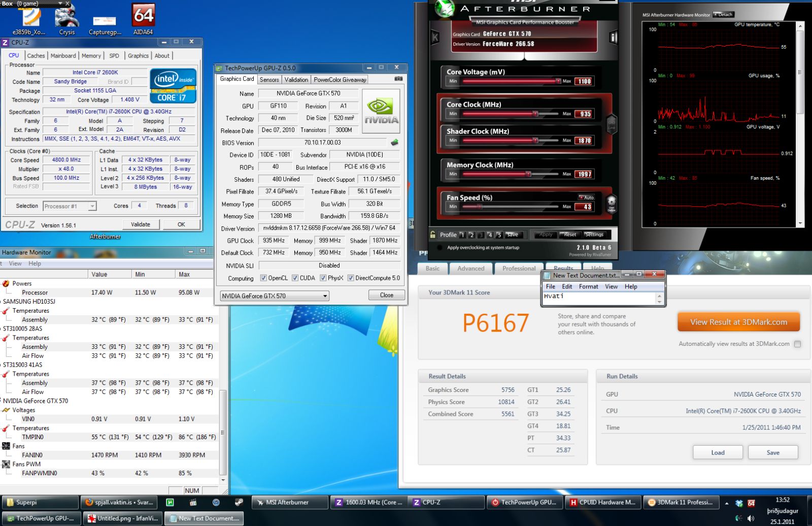Viewport: 812px width, 526px height.
Task: Open the Crysis desktop icon
Action: coord(67,19)
